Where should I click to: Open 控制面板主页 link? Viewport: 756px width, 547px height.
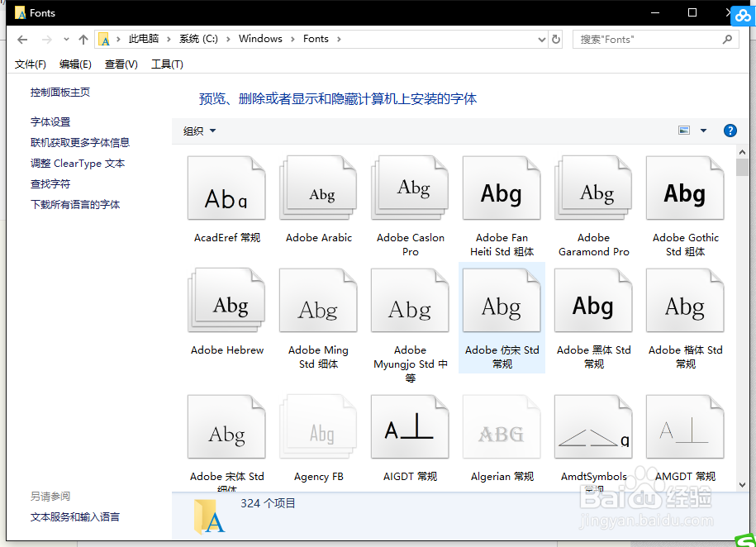(59, 93)
